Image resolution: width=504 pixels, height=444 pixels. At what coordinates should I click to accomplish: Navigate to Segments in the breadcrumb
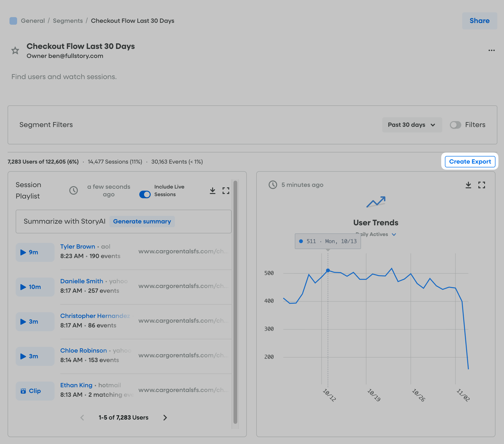(x=68, y=21)
